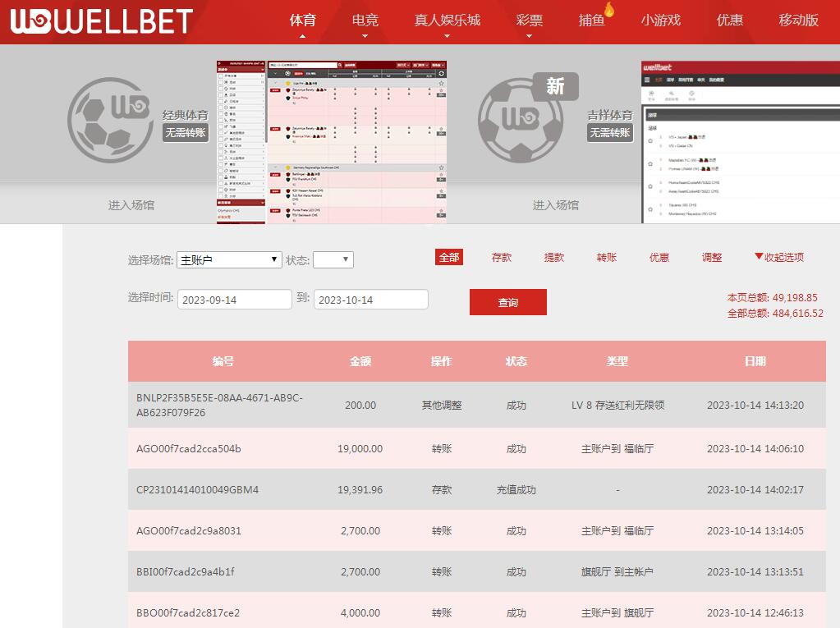
Task: Open the 优惠 promotions page
Action: [730, 21]
